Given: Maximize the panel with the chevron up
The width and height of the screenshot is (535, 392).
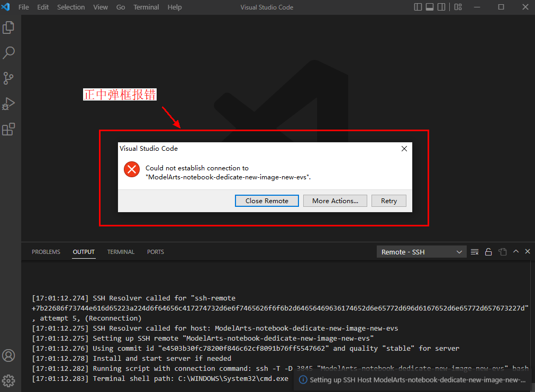Looking at the screenshot, I should pos(516,251).
